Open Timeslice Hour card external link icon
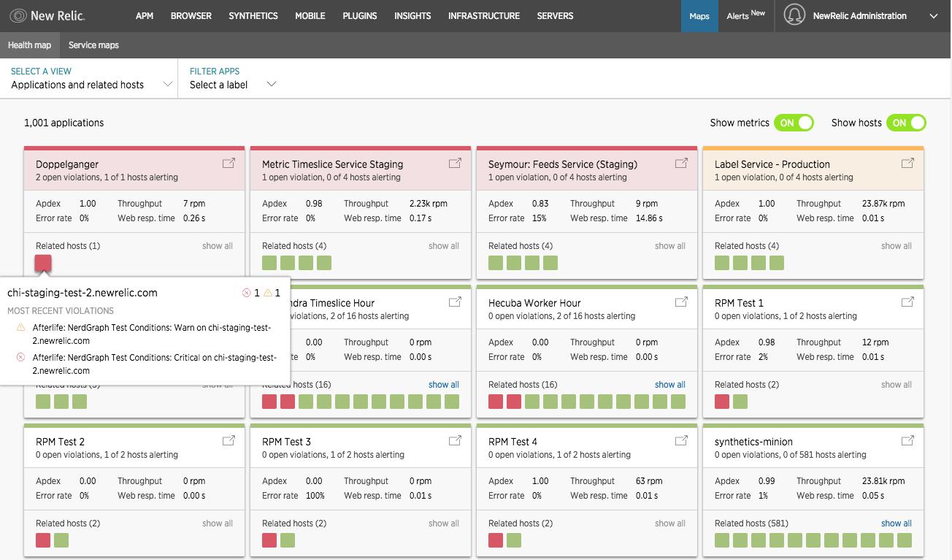This screenshot has width=952, height=560. pos(455,302)
